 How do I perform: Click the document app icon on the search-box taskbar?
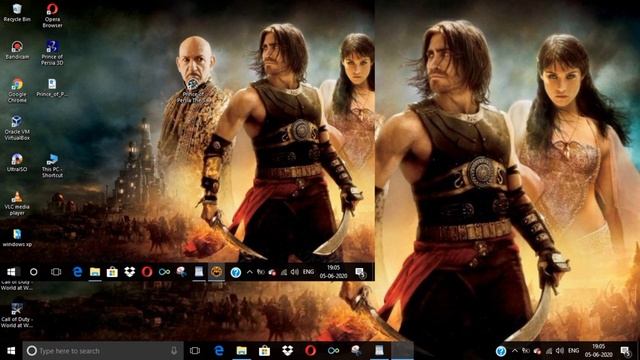379,351
